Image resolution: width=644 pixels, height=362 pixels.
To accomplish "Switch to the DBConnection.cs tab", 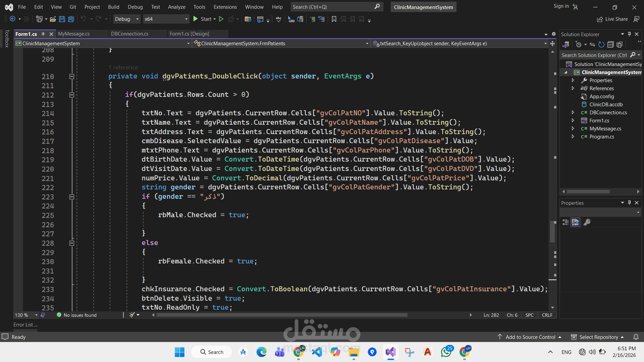I will pos(129,34).
